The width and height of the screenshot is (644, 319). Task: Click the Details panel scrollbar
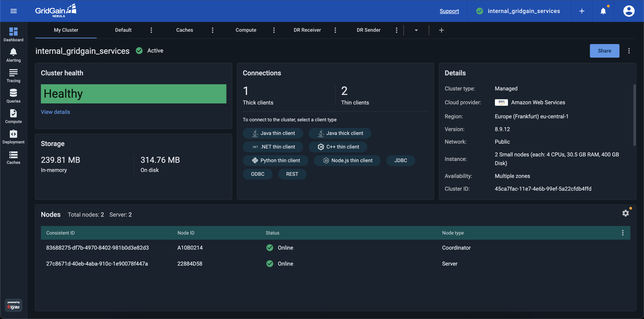[x=634, y=115]
